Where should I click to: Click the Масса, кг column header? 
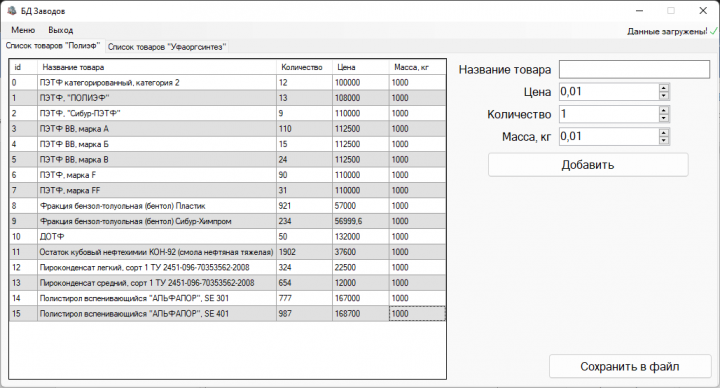point(417,67)
